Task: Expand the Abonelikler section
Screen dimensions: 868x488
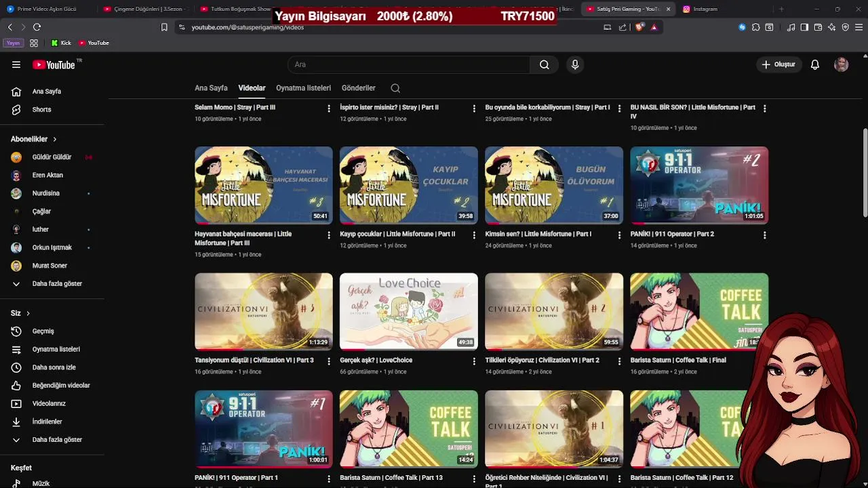Action: click(x=34, y=139)
